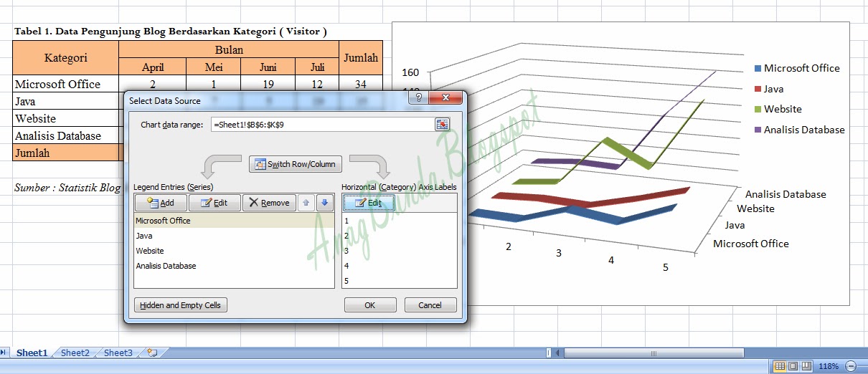Select Java in series list
The width and height of the screenshot is (868, 374).
pyautogui.click(x=234, y=236)
